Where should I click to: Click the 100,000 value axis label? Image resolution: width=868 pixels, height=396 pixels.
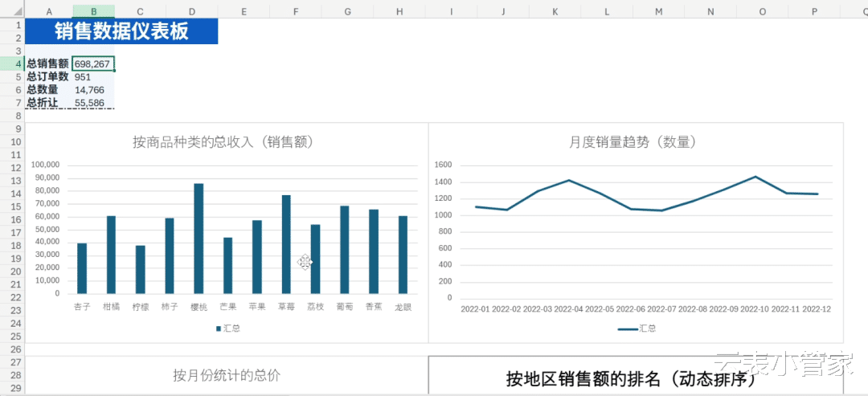click(x=46, y=165)
